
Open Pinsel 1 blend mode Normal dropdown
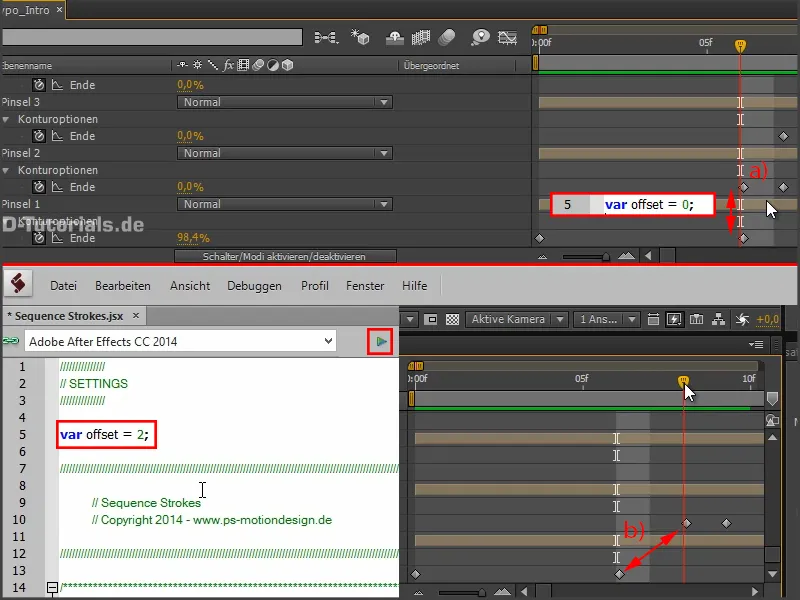[x=285, y=204]
